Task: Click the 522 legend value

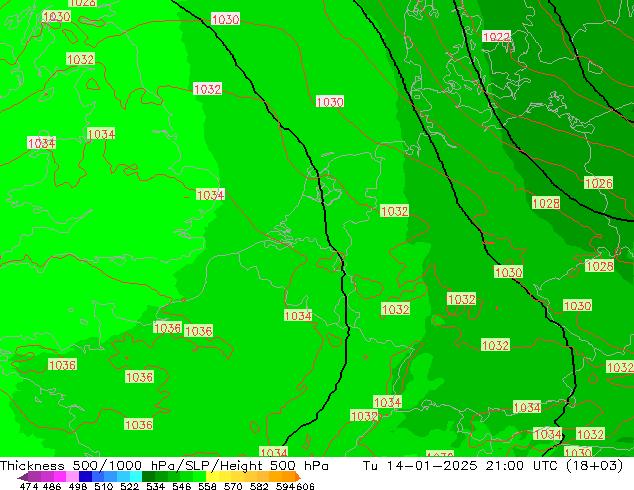Action: (129, 486)
